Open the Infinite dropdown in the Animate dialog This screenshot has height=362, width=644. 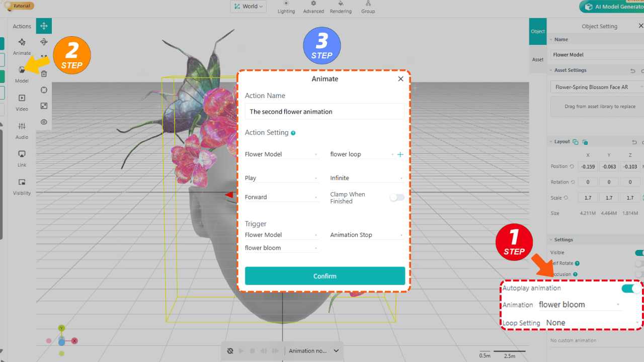point(366,177)
